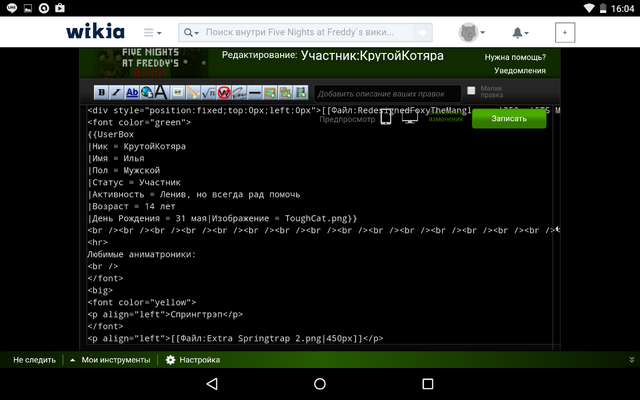Tap the Android recent apps square button
Screen dimensions: 640x400
pyautogui.click(x=428, y=384)
